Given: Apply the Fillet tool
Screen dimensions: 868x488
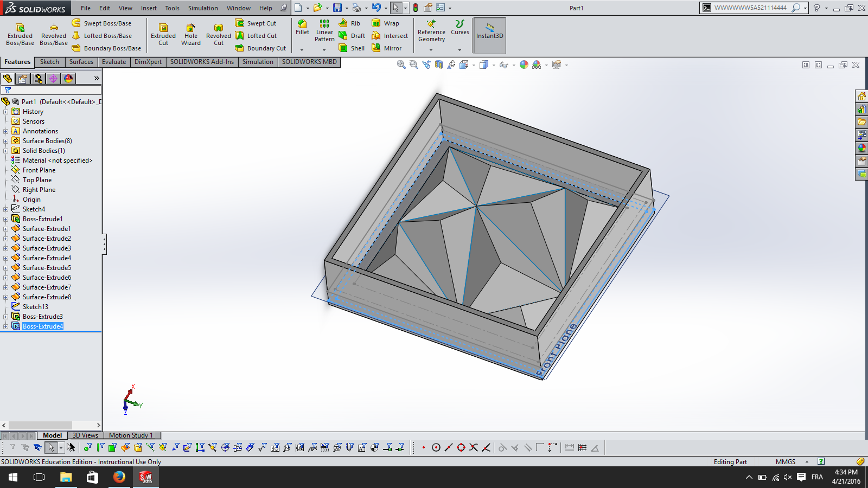Looking at the screenshot, I should click(303, 28).
